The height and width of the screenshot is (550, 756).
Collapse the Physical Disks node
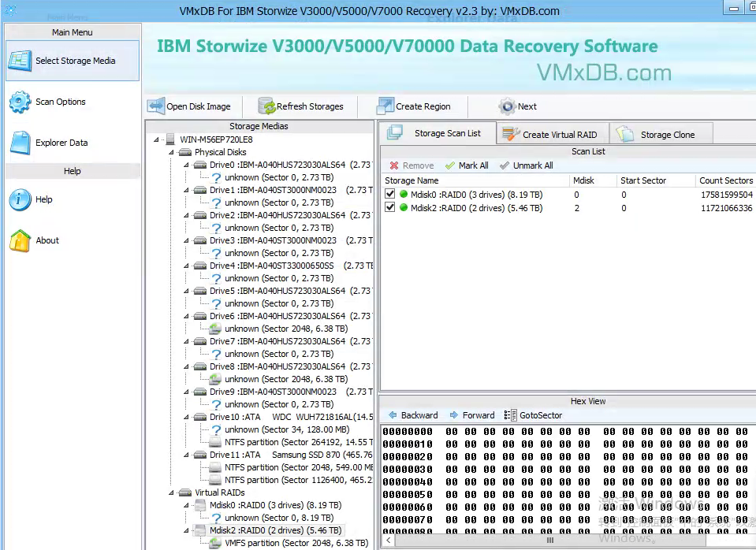[171, 152]
